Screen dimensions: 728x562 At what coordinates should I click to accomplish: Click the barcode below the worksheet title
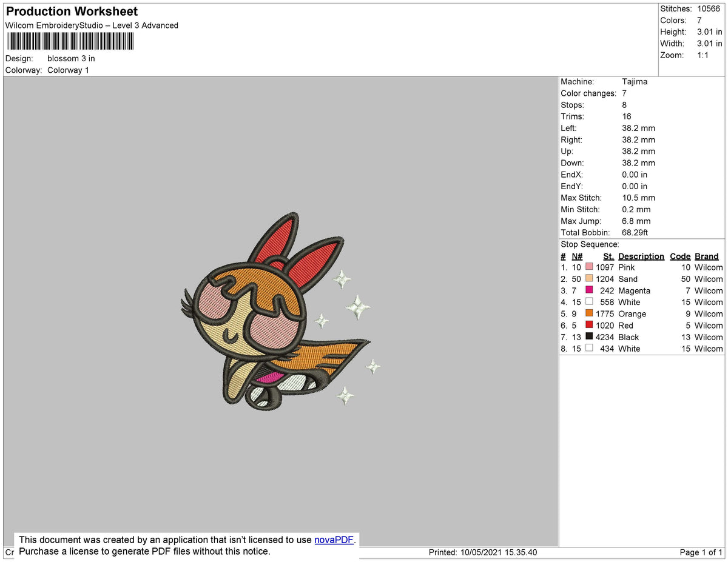pyautogui.click(x=70, y=41)
